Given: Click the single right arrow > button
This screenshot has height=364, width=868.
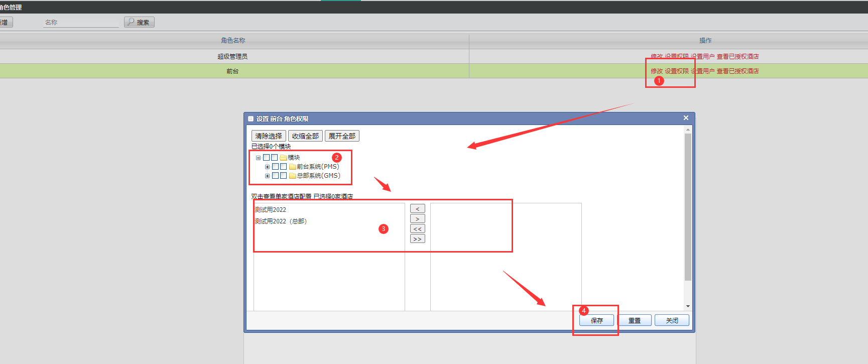Looking at the screenshot, I should coord(418,218).
